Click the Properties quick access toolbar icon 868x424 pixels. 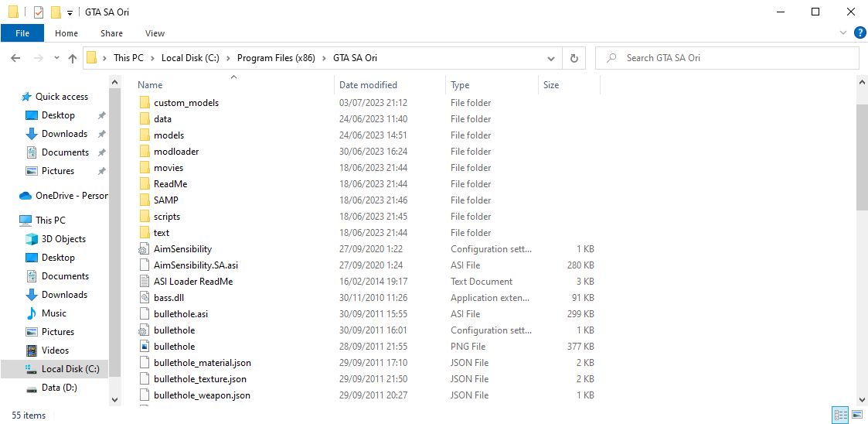(39, 12)
